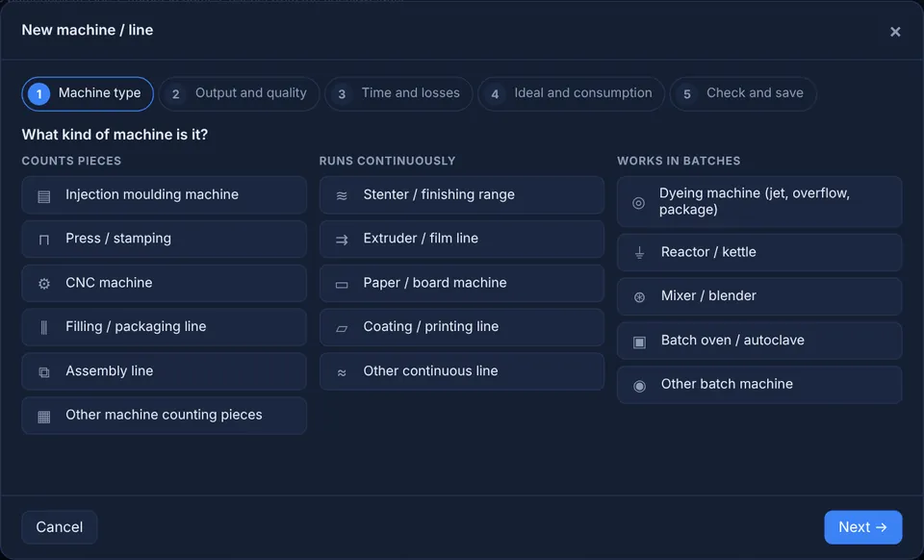The width and height of the screenshot is (924, 560).
Task: Click the Other batch machine icon
Action: (639, 386)
